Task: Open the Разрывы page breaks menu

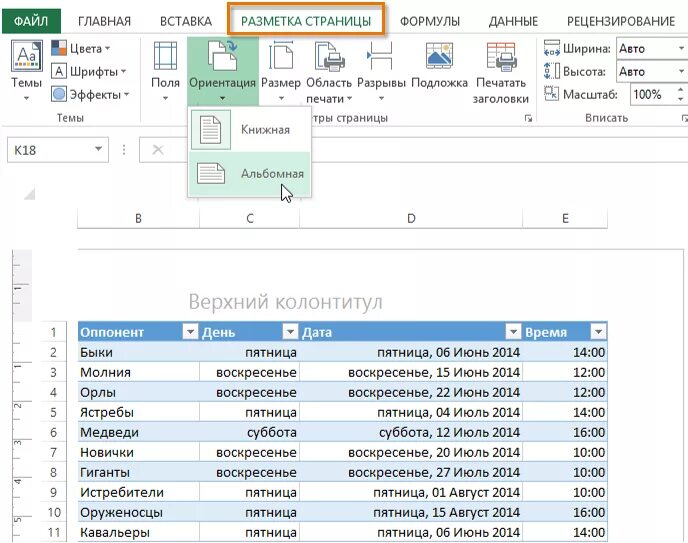Action: point(381,71)
